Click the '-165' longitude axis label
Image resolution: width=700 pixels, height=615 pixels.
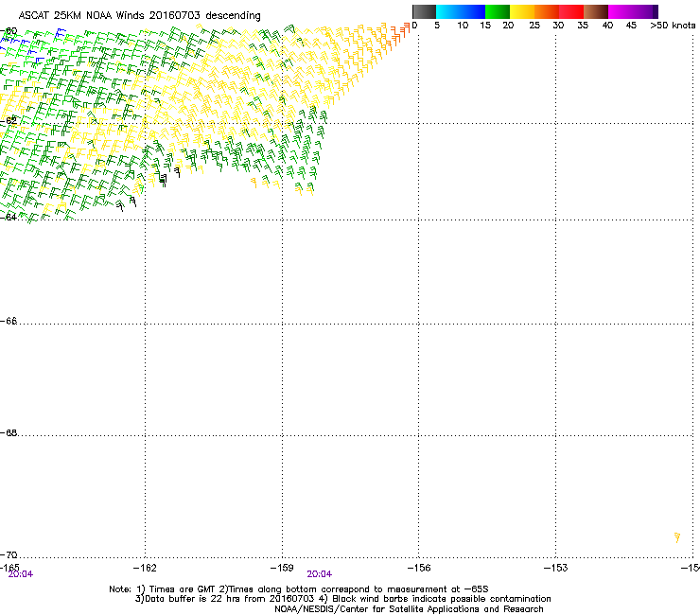(9, 568)
